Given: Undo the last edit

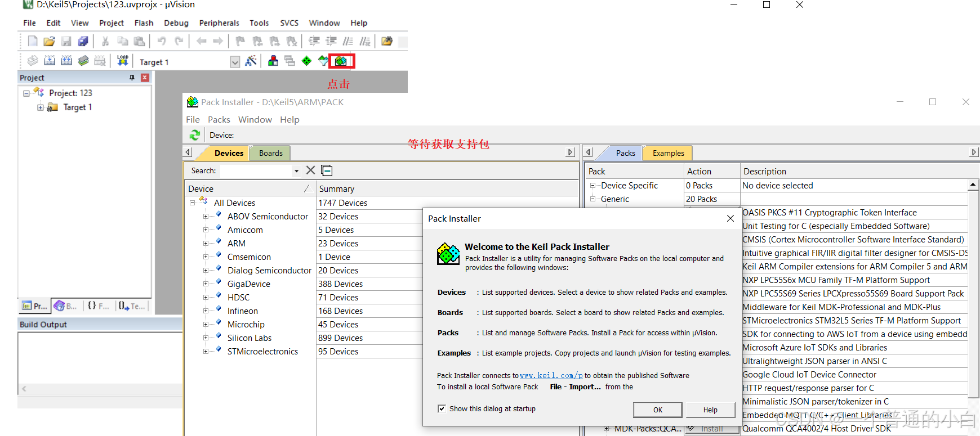Looking at the screenshot, I should (x=162, y=41).
